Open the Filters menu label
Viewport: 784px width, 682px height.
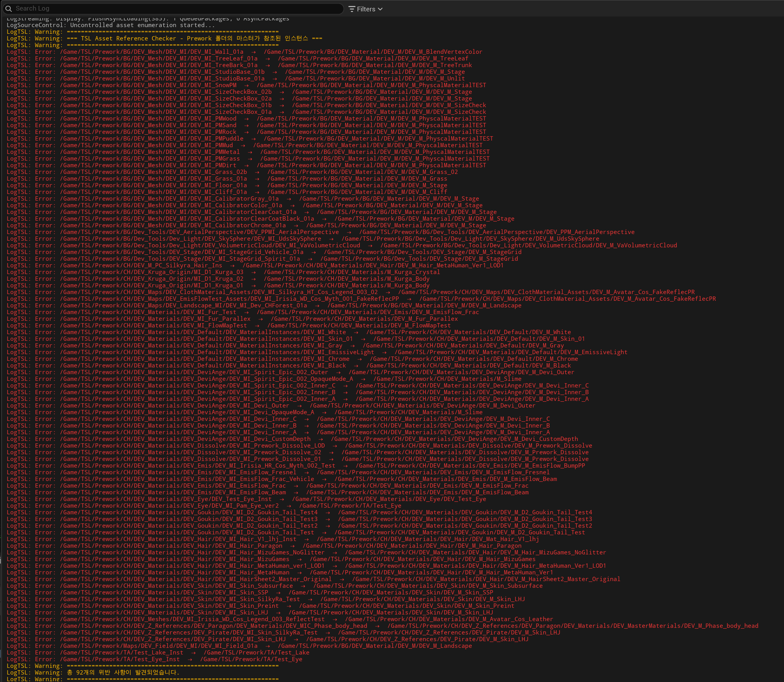366,9
